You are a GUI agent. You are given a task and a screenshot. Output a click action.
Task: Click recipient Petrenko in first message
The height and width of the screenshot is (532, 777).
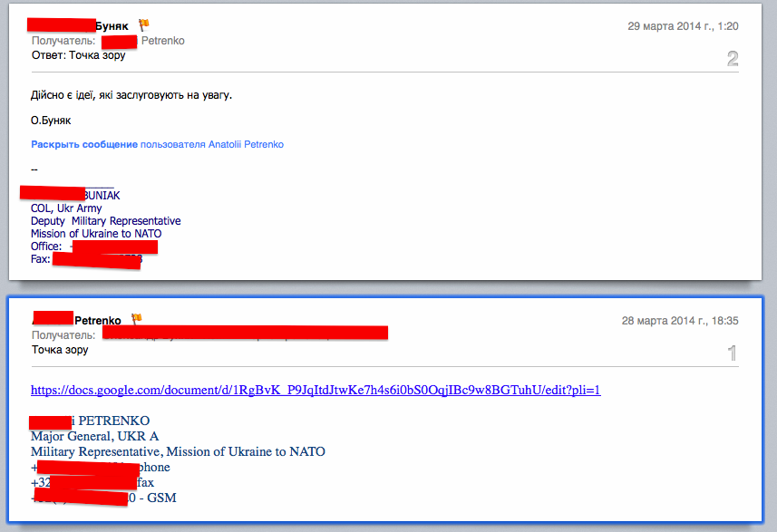162,41
